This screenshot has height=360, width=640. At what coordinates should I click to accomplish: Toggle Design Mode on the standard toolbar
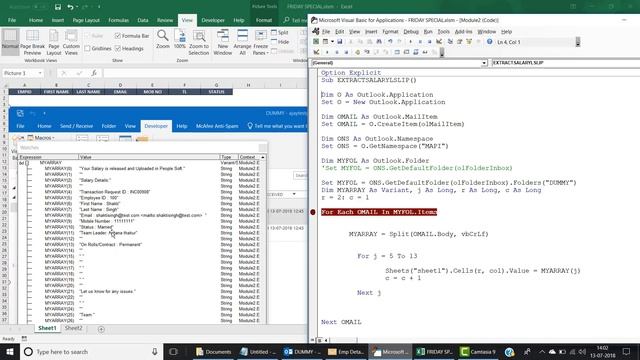(439, 42)
